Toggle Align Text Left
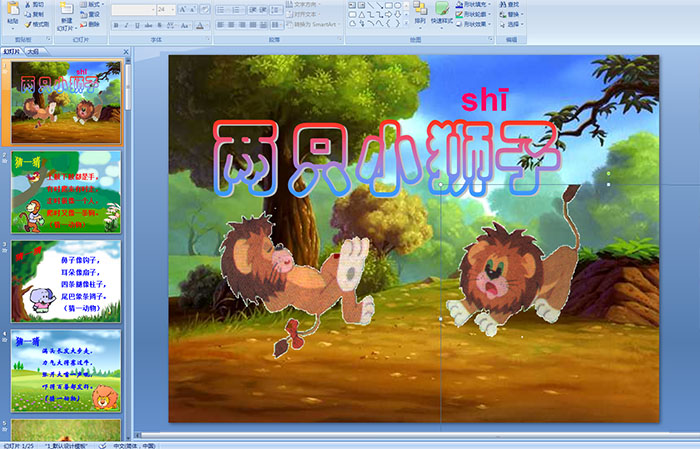The width and height of the screenshot is (700, 449). point(221,25)
